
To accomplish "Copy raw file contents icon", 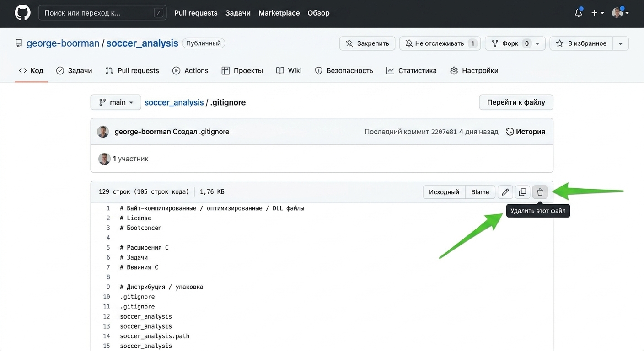I will pyautogui.click(x=522, y=192).
